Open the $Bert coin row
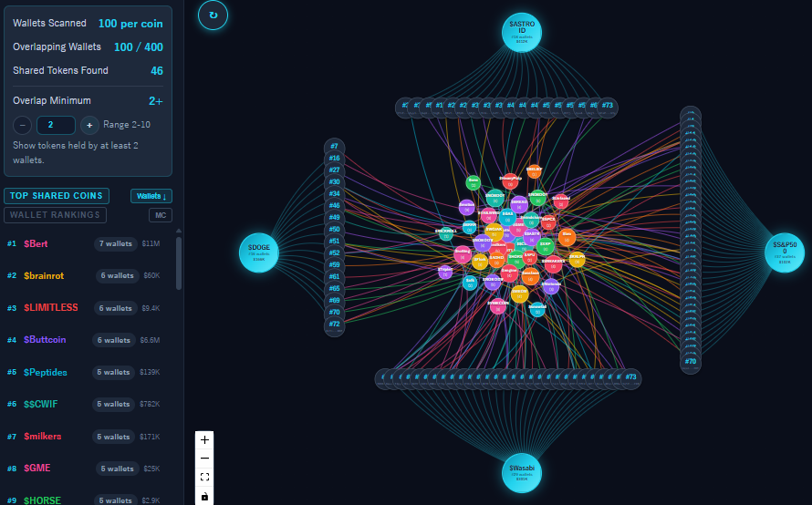Viewport: 812px width, 505px height. 88,243
